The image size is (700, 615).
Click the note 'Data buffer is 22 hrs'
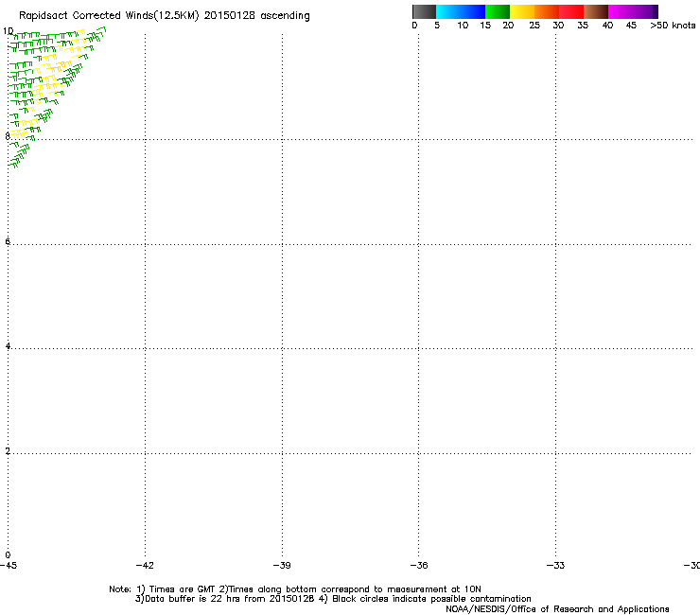[193, 599]
